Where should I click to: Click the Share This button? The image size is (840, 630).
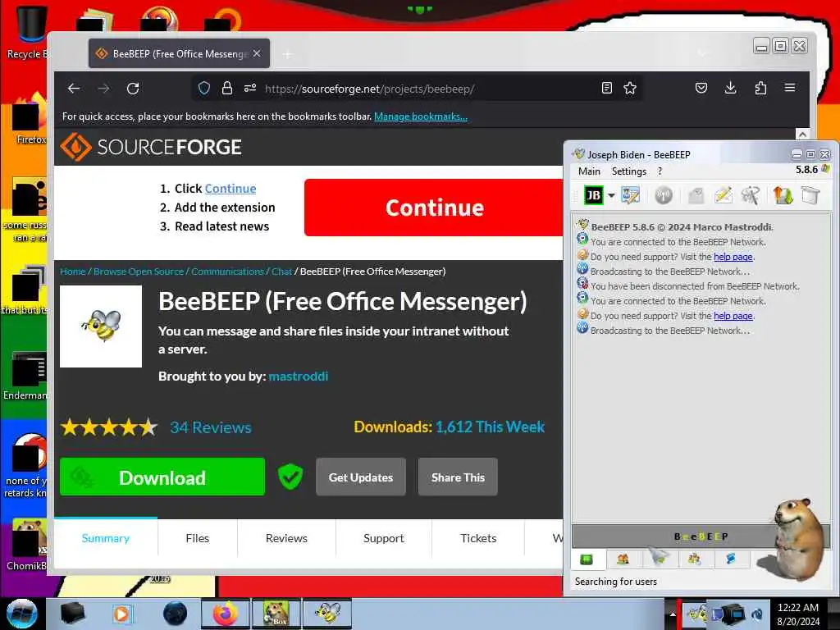458,477
